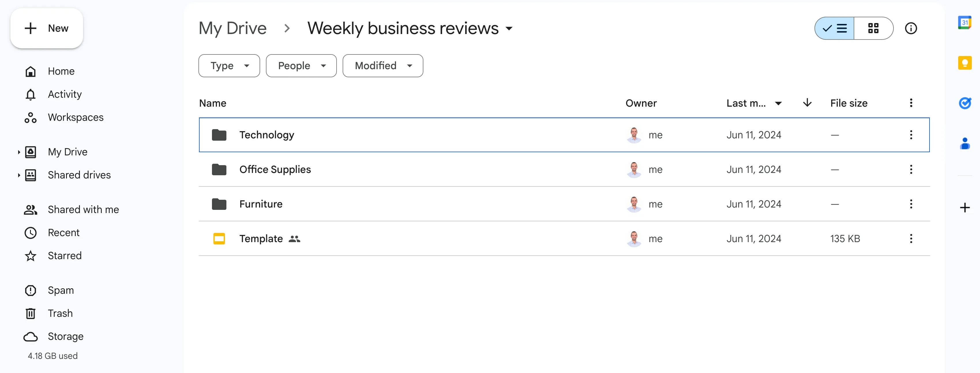Switch to grid layout view

(x=873, y=28)
